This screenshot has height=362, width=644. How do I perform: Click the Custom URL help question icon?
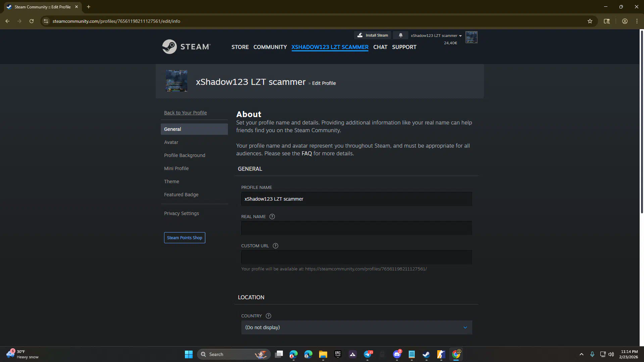click(276, 246)
